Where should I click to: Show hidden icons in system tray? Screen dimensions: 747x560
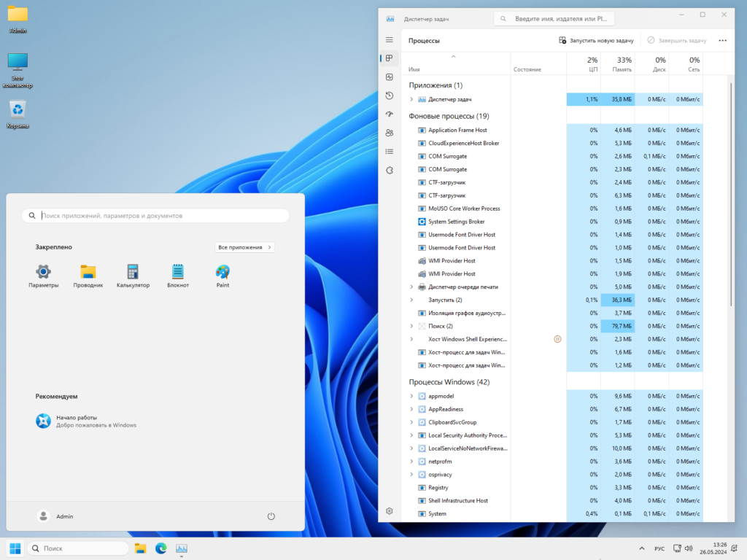(642, 548)
